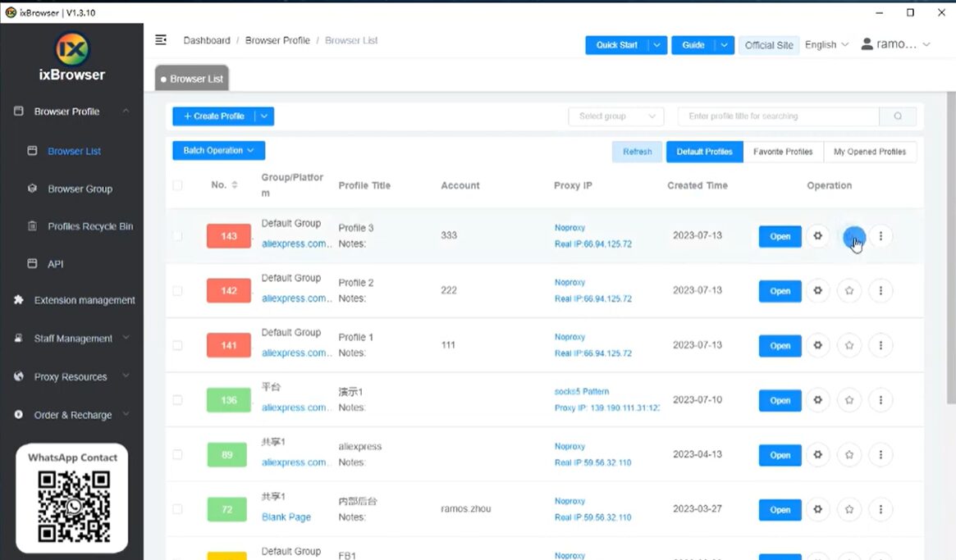Image resolution: width=956 pixels, height=560 pixels.
Task: Switch to Favorite Profiles tab
Action: click(783, 152)
